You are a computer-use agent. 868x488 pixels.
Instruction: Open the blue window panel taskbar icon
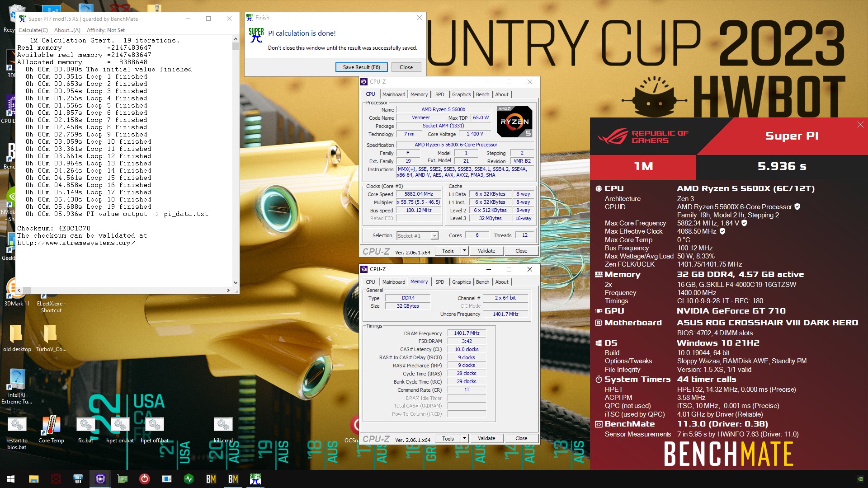pyautogui.click(x=167, y=479)
